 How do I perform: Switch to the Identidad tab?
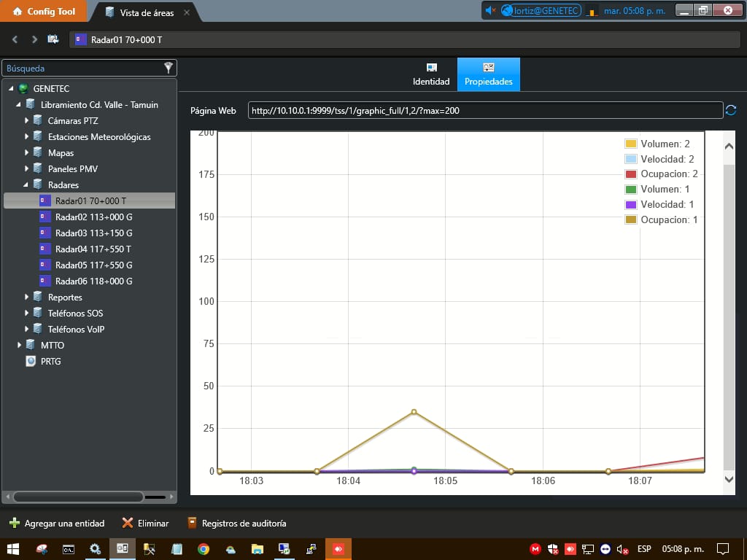[x=431, y=74]
